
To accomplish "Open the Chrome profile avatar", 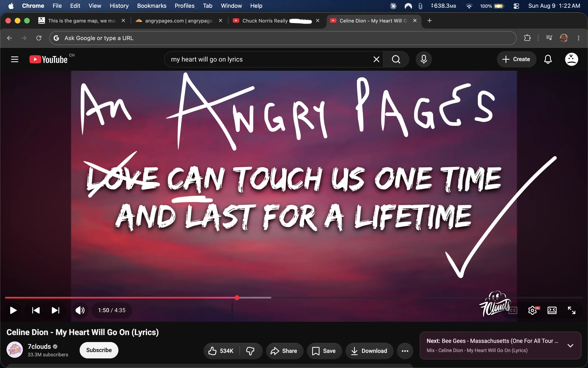I will pos(564,38).
